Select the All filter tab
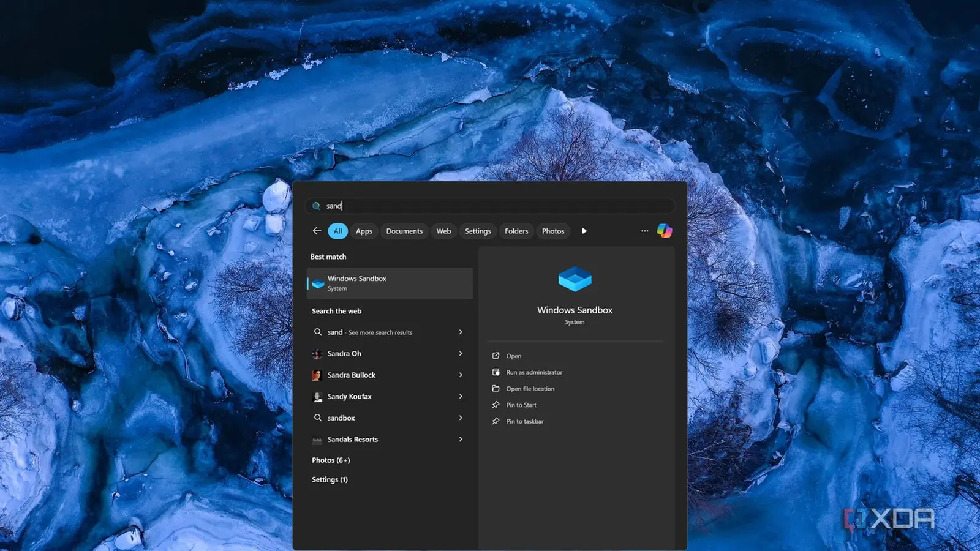This screenshot has width=980, height=551. 337,231
